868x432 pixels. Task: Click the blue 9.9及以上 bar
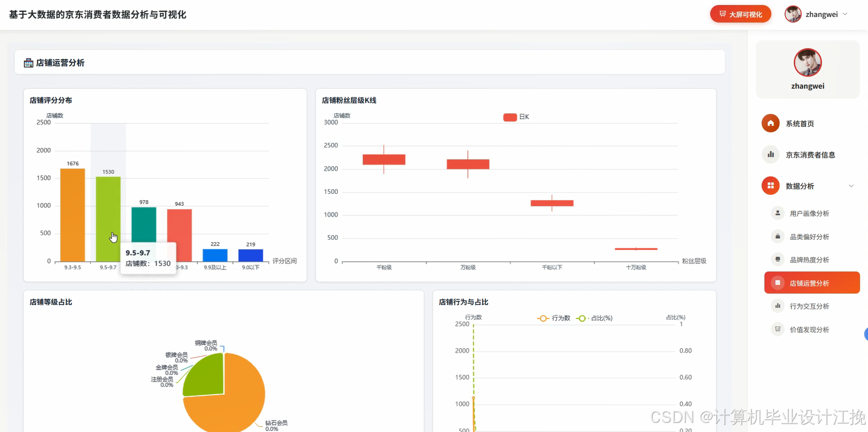pyautogui.click(x=215, y=255)
